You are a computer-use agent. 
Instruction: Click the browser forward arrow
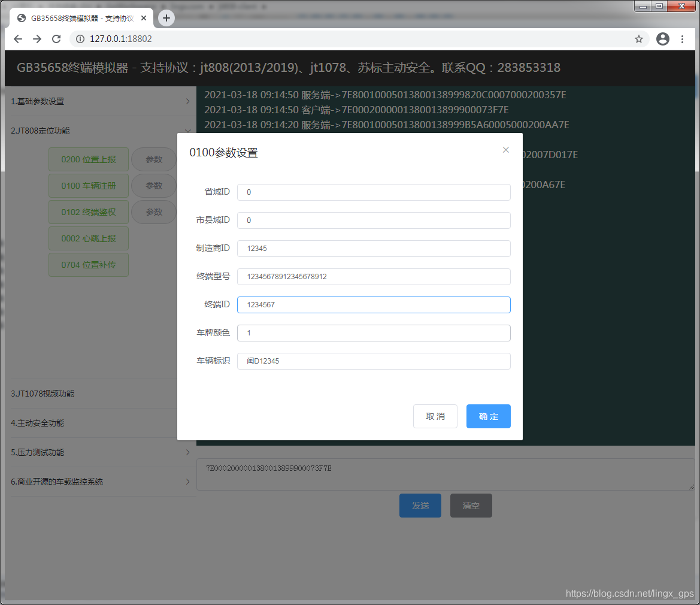(37, 39)
